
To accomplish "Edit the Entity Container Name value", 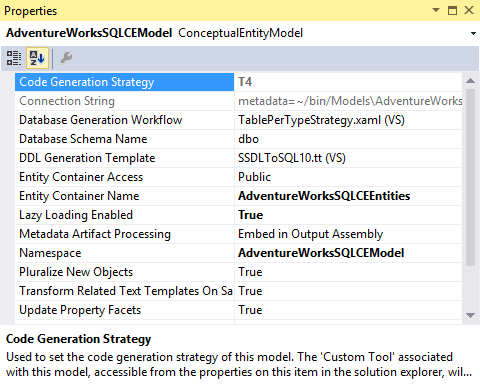I will click(348, 196).
